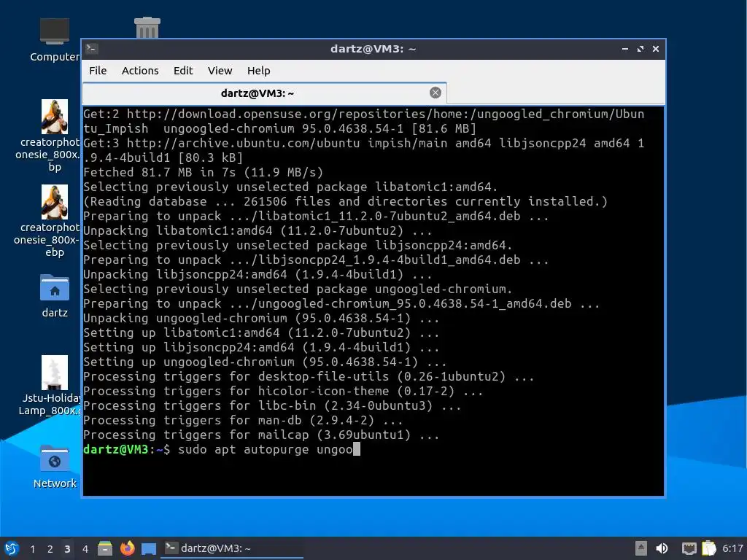Screen dimensions: 747x560
Task: Open the Help menu
Action: coord(259,71)
